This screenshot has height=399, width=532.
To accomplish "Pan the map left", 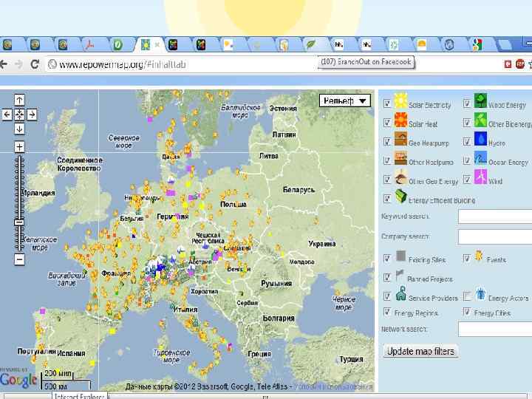I will [7, 115].
